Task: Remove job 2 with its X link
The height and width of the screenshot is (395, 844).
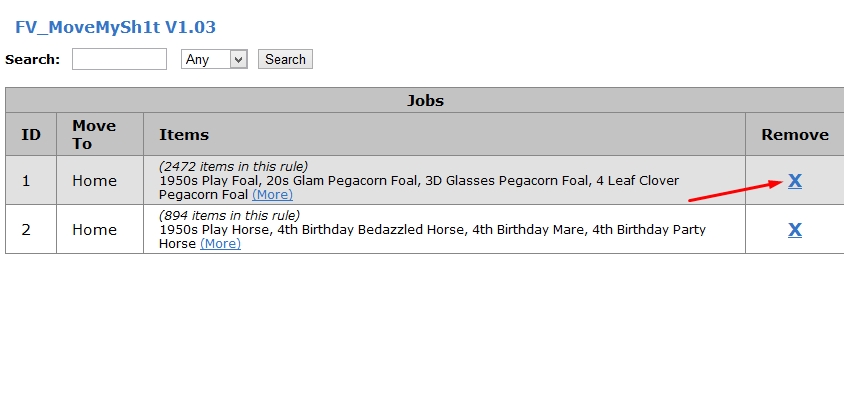Action: click(x=794, y=230)
